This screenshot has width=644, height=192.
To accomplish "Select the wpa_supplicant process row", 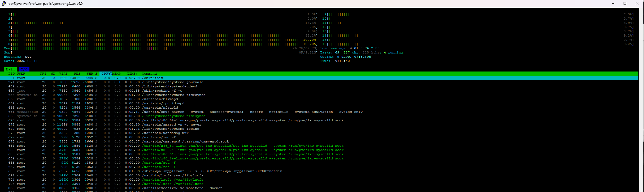I will tap(319, 171).
